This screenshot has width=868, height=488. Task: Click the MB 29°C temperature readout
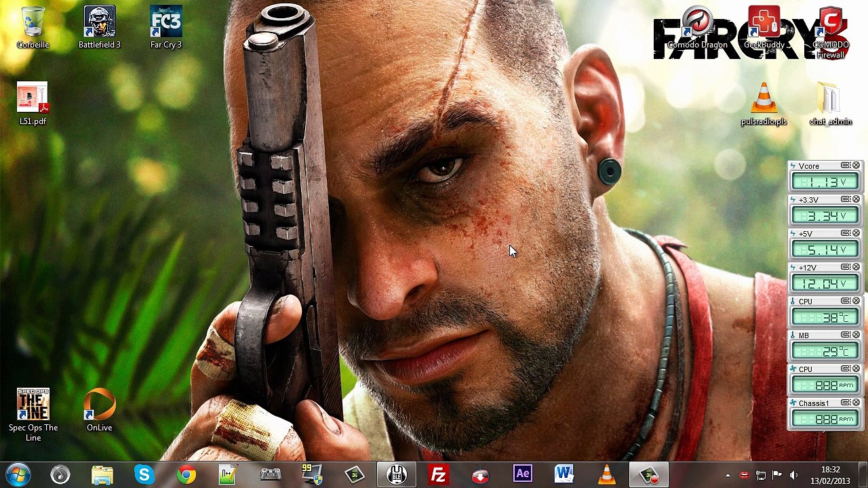825,351
